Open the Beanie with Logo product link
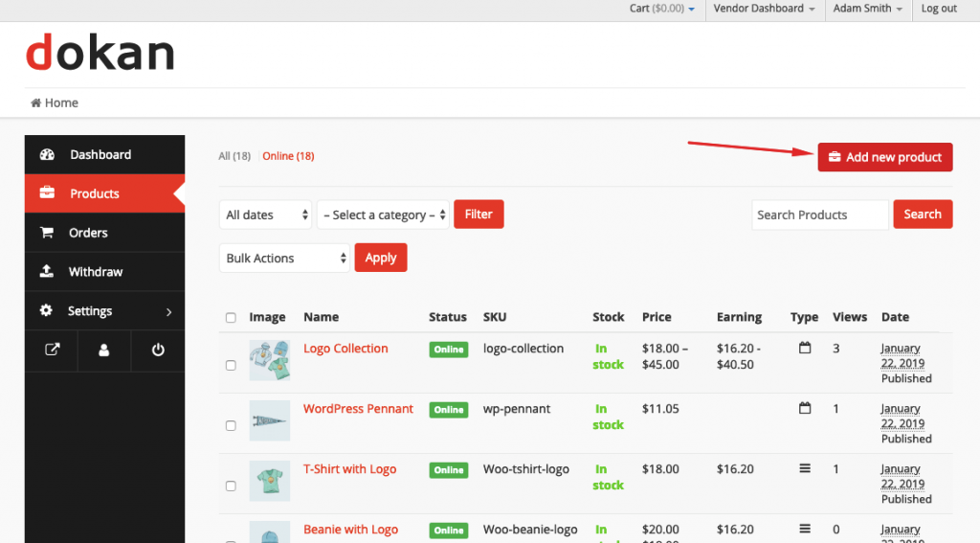 pos(350,530)
